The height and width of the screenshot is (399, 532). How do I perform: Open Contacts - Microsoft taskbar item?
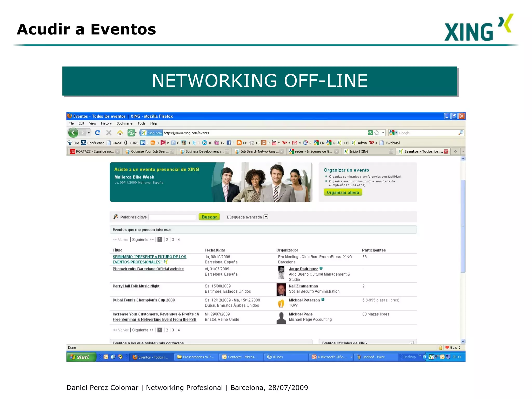tap(241, 357)
